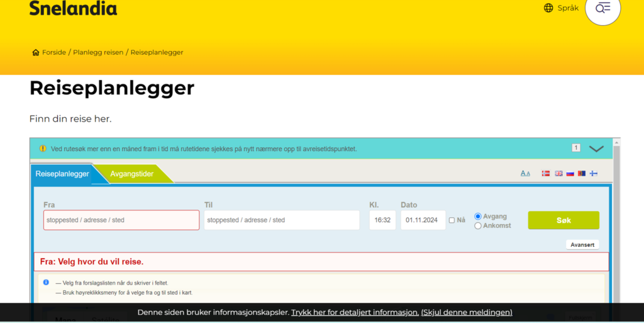Click the Skjul denne meldingen link
Image resolution: width=644 pixels, height=323 pixels.
click(467, 312)
